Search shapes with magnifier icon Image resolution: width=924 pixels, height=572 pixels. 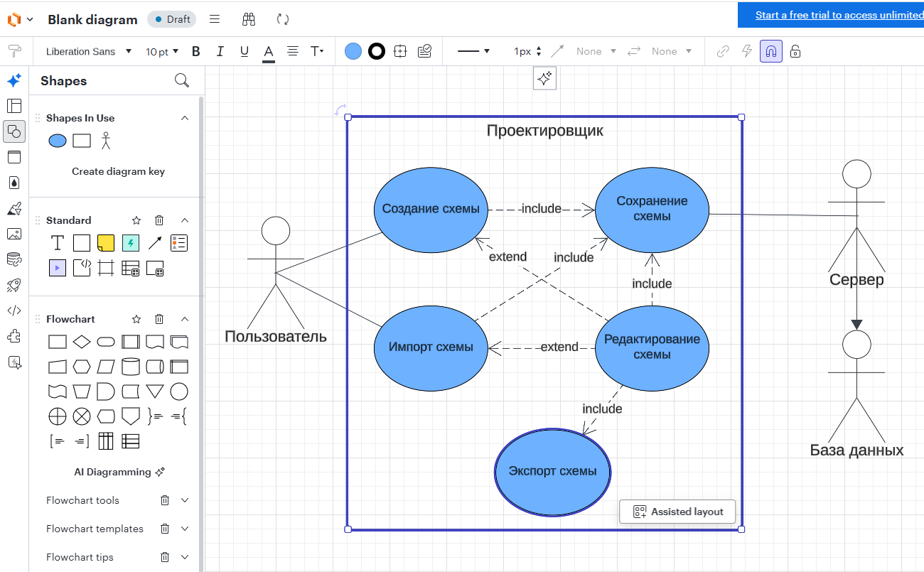click(x=182, y=80)
